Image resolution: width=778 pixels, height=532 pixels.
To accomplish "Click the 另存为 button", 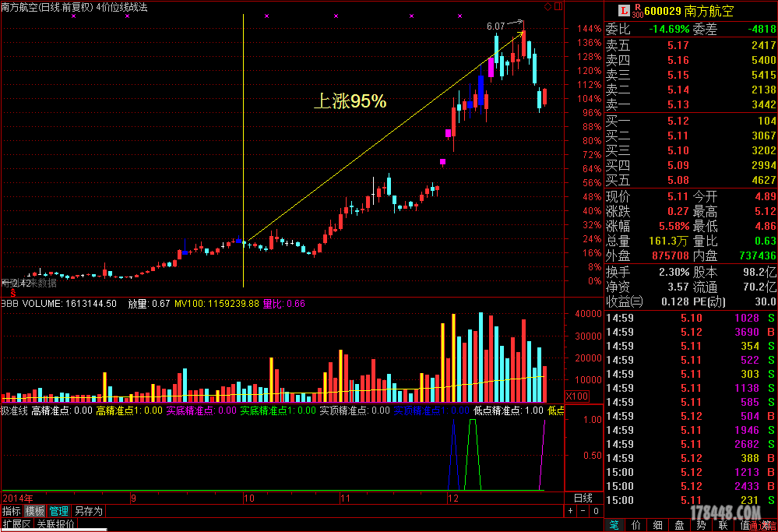I will pyautogui.click(x=88, y=511).
